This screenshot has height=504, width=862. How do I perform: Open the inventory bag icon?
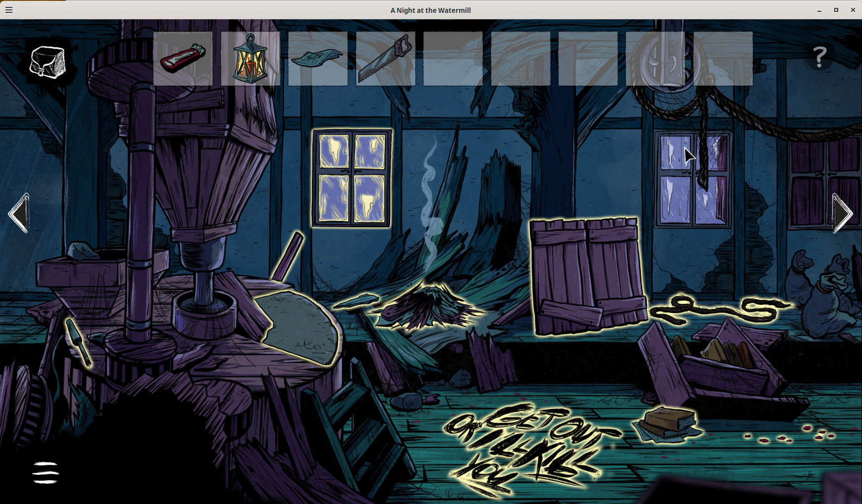(x=48, y=62)
